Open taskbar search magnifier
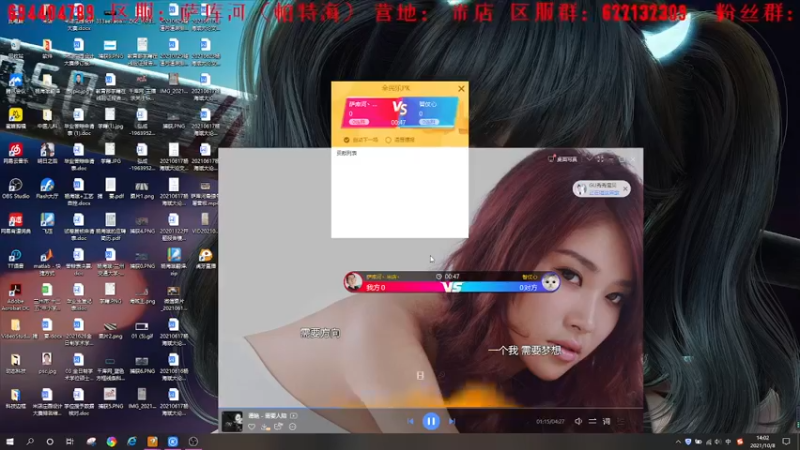Viewport: 800px width, 450px height. [x=30, y=441]
